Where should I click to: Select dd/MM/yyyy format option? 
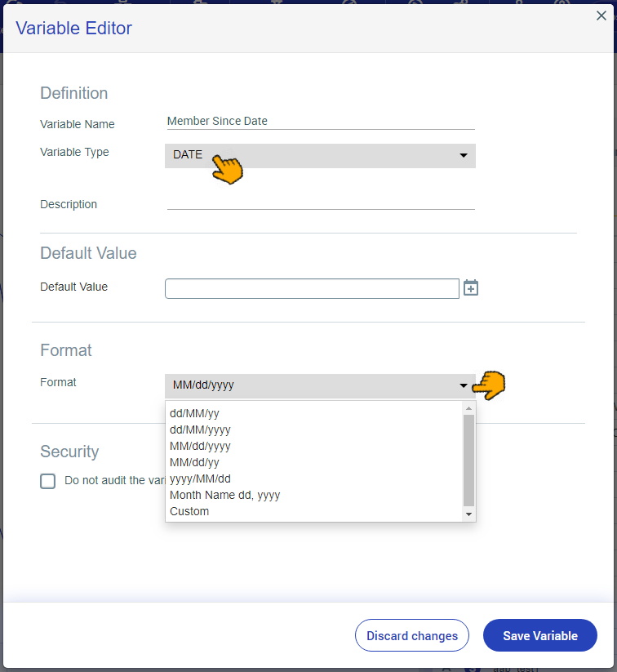315,429
